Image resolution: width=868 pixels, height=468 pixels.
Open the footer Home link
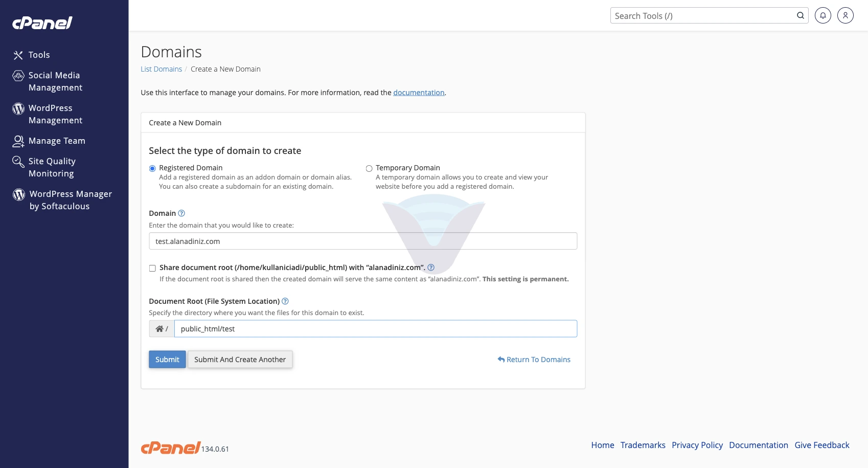[x=603, y=445]
